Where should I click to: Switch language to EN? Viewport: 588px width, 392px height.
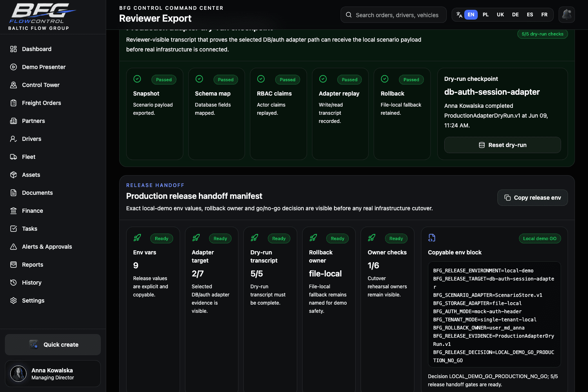[x=471, y=15]
